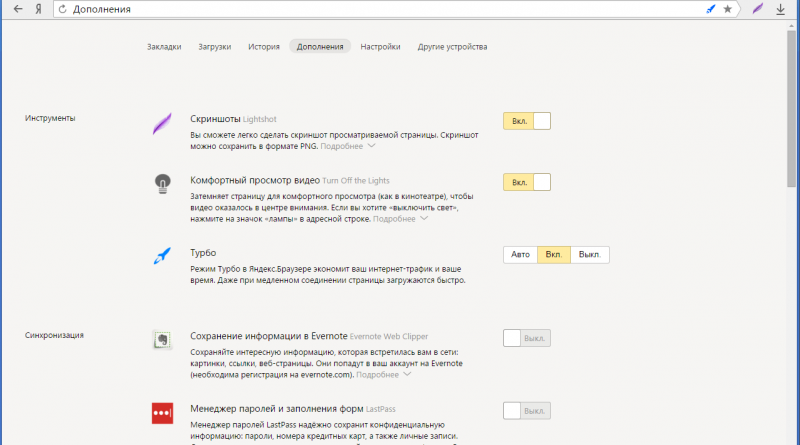Click Менеджер паролей и заполнения форм title
The height and width of the screenshot is (445, 800).
[277, 409]
